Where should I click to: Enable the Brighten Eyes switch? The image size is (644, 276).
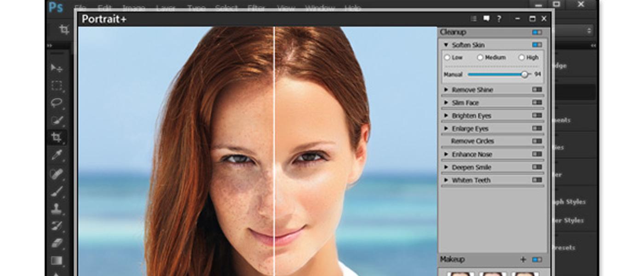(537, 115)
